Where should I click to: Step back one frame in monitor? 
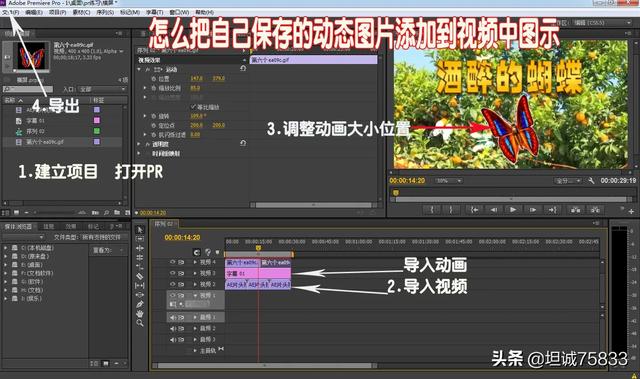tap(493, 210)
